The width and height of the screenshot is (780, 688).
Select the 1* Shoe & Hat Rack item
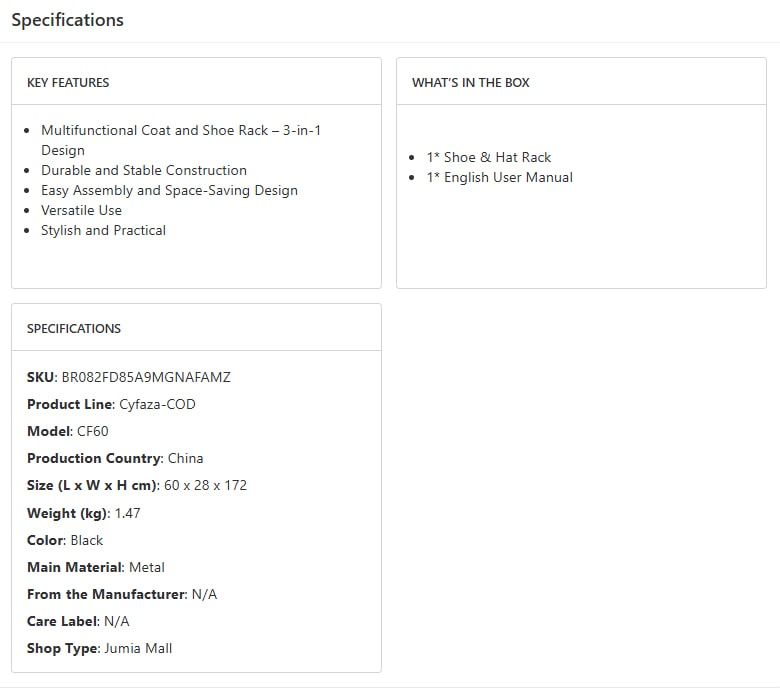pyautogui.click(x=489, y=157)
